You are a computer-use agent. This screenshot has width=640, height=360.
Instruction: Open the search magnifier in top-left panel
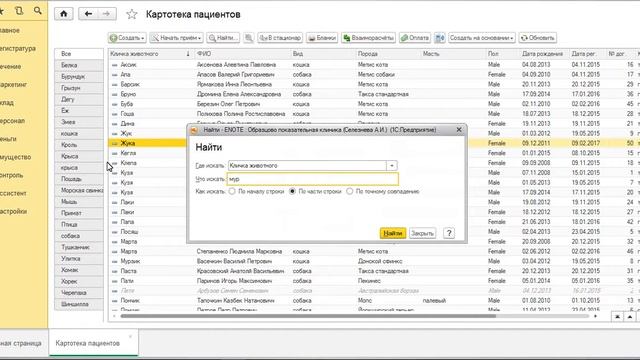38,11
